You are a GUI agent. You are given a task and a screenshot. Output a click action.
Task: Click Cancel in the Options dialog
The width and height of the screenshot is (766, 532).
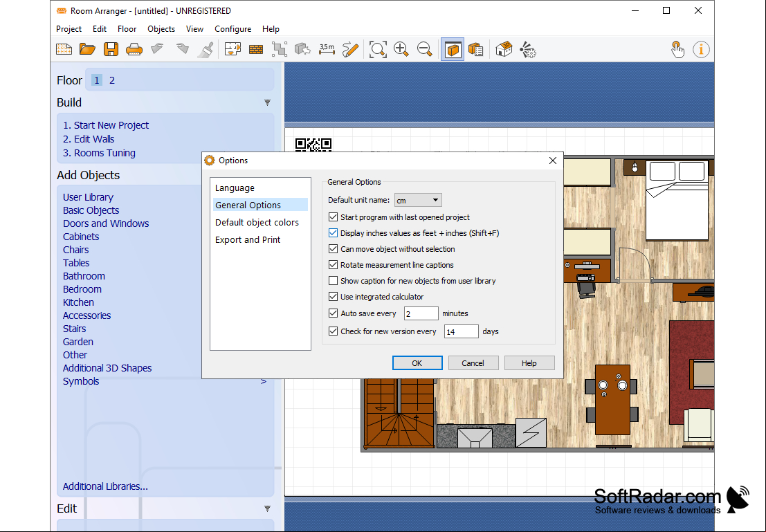pyautogui.click(x=473, y=363)
